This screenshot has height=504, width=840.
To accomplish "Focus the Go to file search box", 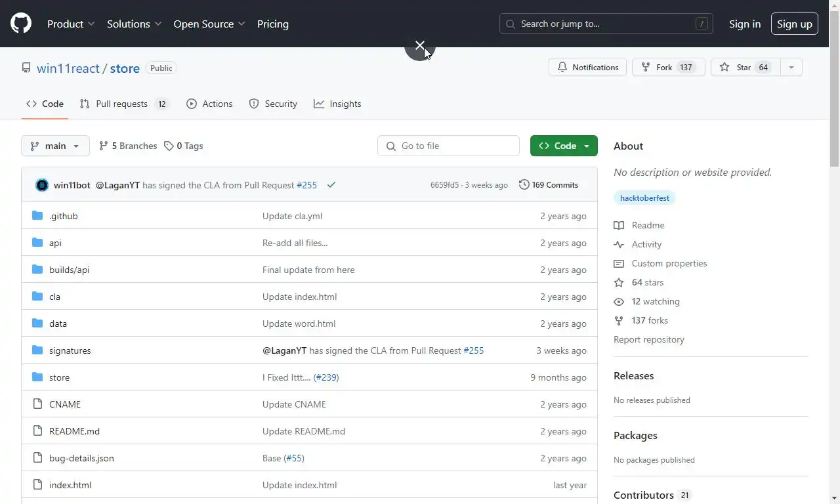I will 449,146.
